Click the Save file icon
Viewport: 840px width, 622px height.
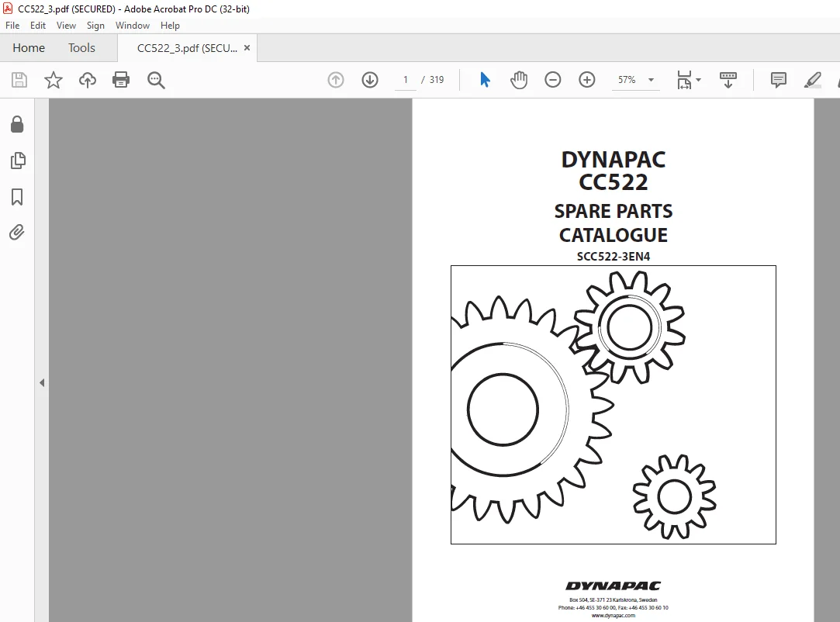[x=19, y=80]
